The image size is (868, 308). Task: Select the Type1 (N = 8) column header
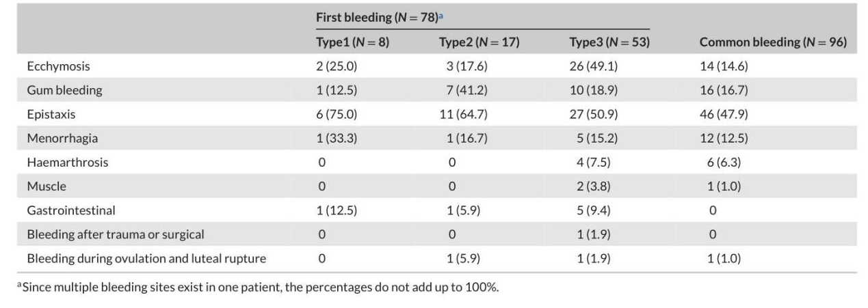coord(352,42)
